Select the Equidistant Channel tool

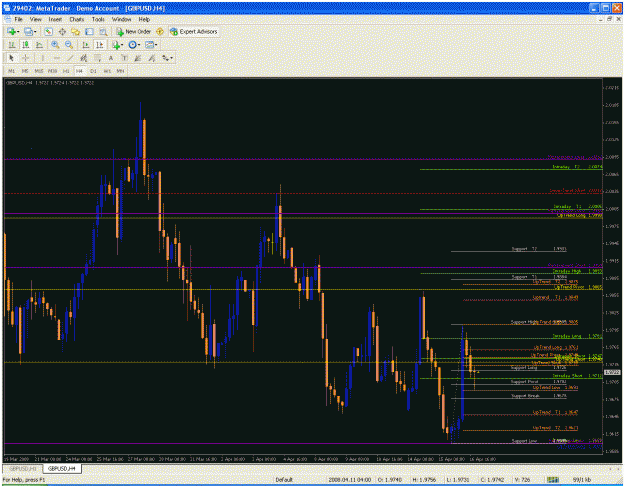83,58
